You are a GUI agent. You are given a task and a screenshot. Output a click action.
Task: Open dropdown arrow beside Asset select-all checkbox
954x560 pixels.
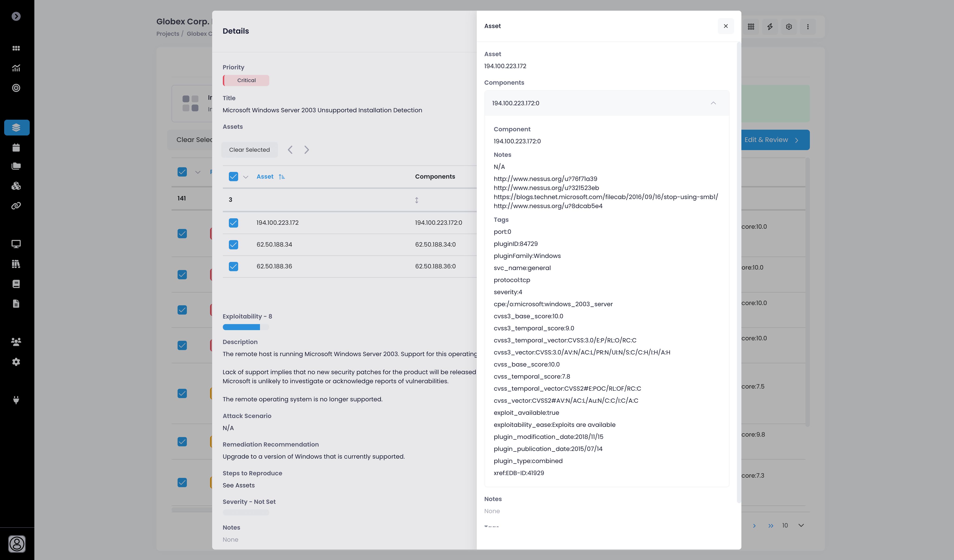[245, 177]
